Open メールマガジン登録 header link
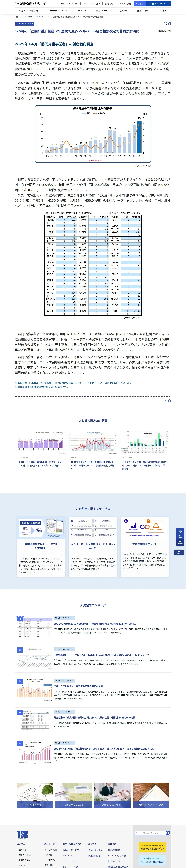 [x=92, y=4]
